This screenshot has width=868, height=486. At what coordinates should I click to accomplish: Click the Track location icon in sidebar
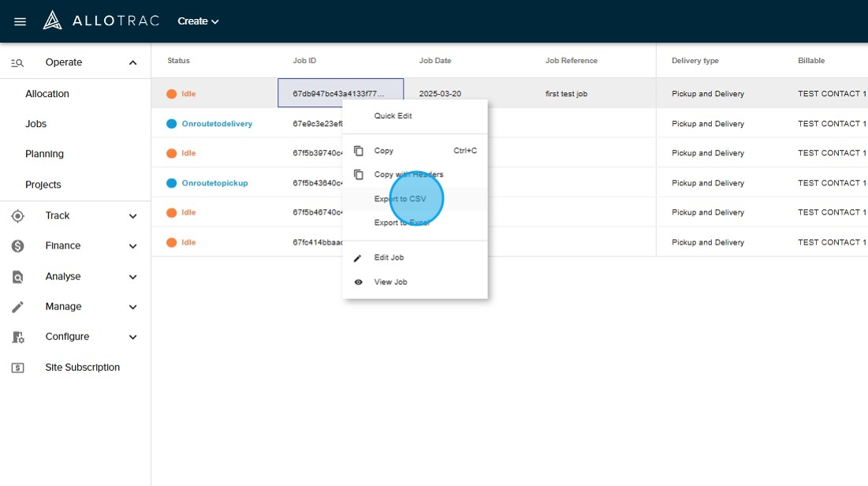(x=18, y=216)
